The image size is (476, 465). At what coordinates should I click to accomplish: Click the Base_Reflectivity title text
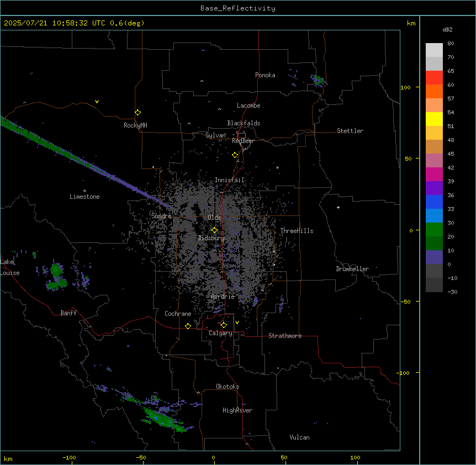click(238, 8)
